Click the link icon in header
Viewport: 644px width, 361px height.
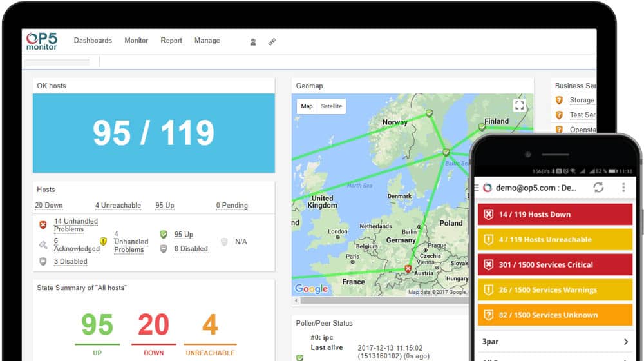(x=272, y=42)
